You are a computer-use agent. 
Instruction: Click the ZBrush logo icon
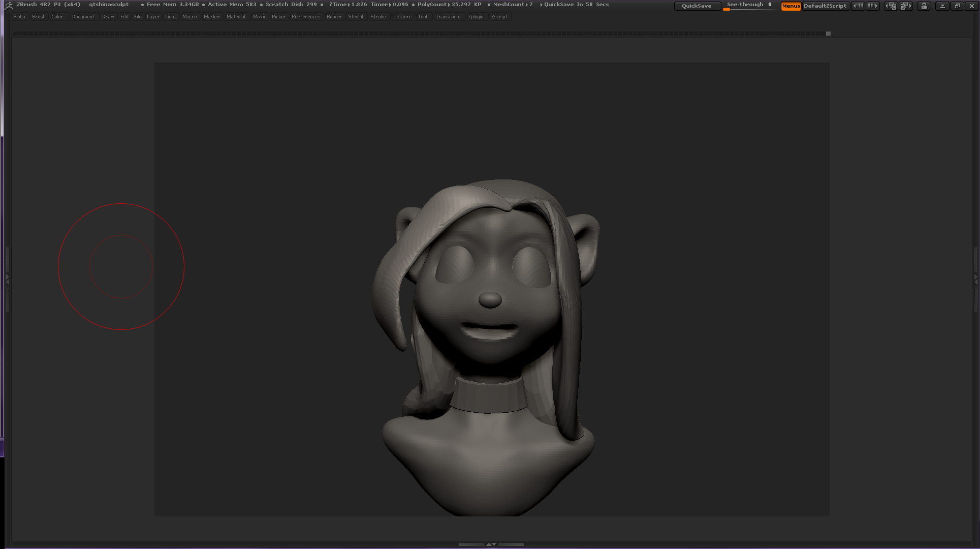[x=8, y=6]
